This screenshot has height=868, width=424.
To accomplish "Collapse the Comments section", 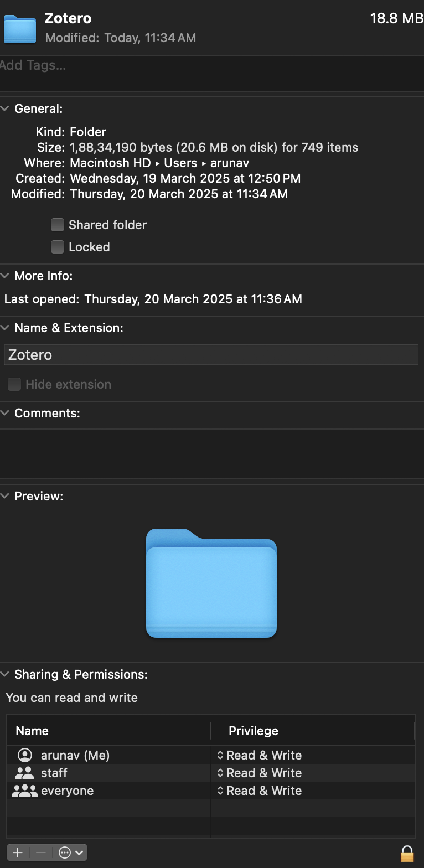I will click(x=6, y=413).
